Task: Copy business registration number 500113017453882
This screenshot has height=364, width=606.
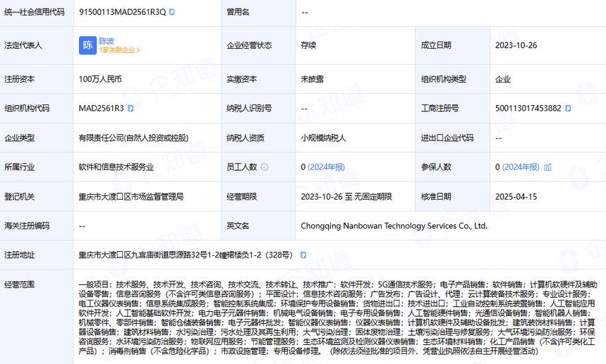Action: 568,108
